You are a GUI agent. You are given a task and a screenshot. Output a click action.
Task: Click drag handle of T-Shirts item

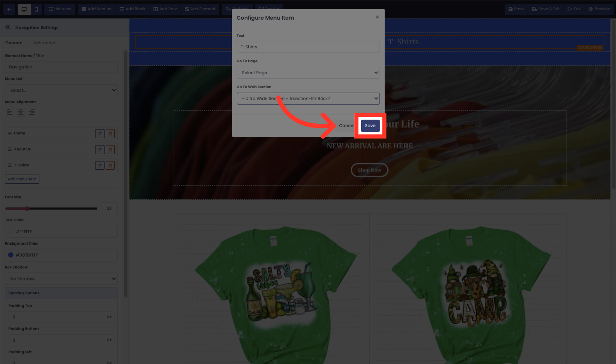(x=9, y=165)
